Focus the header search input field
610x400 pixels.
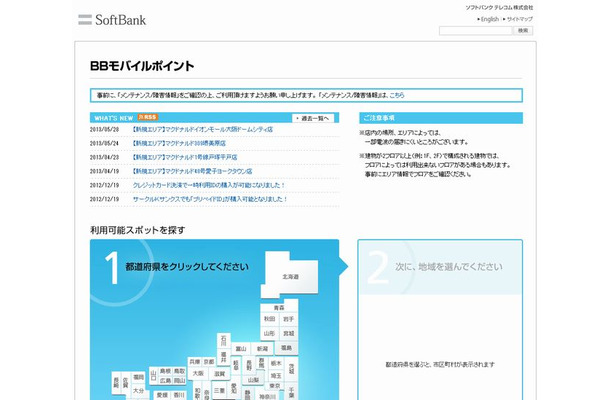tap(476, 31)
